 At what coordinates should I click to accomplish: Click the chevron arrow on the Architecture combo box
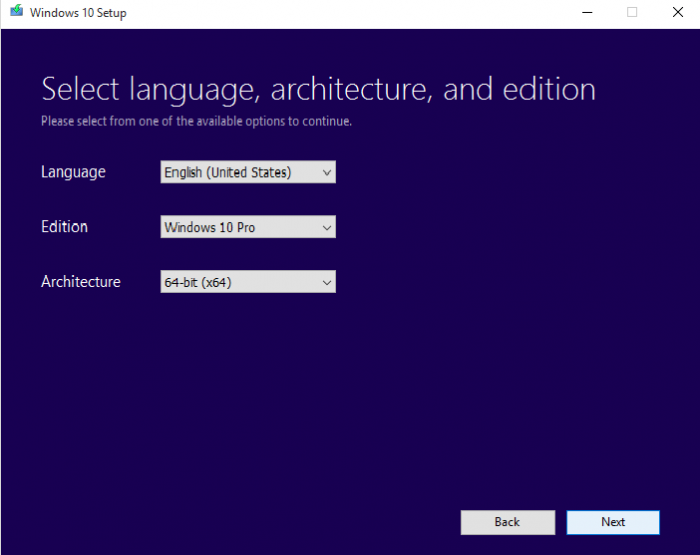click(x=326, y=283)
